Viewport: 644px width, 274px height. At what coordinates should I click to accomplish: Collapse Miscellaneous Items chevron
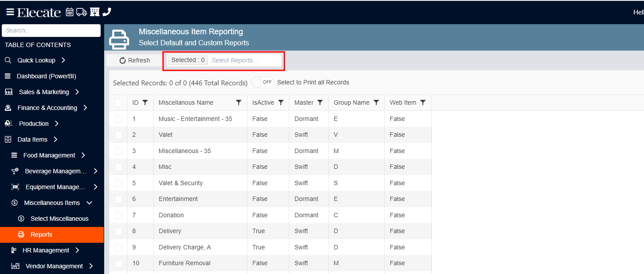(89, 203)
